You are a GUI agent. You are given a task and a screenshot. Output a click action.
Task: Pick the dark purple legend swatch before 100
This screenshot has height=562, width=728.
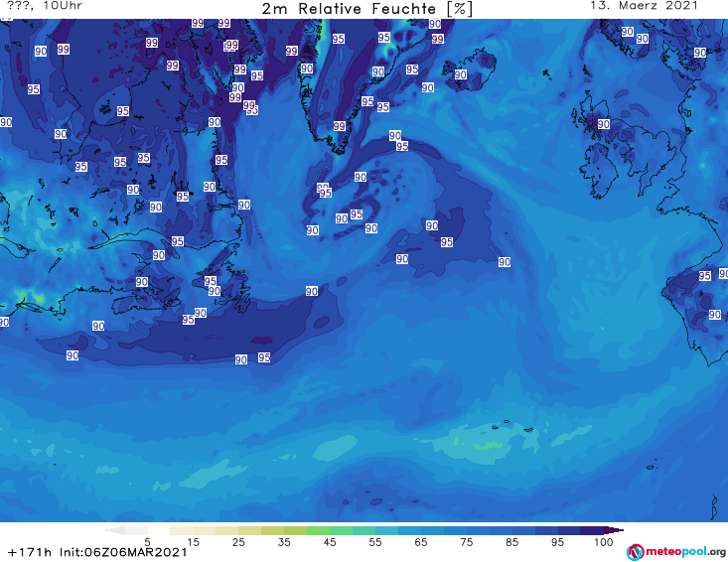coord(592,530)
